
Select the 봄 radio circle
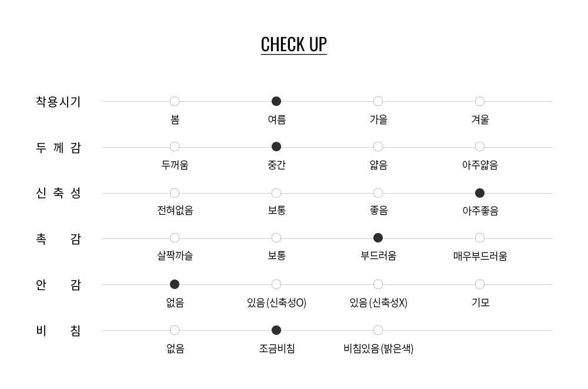(175, 101)
